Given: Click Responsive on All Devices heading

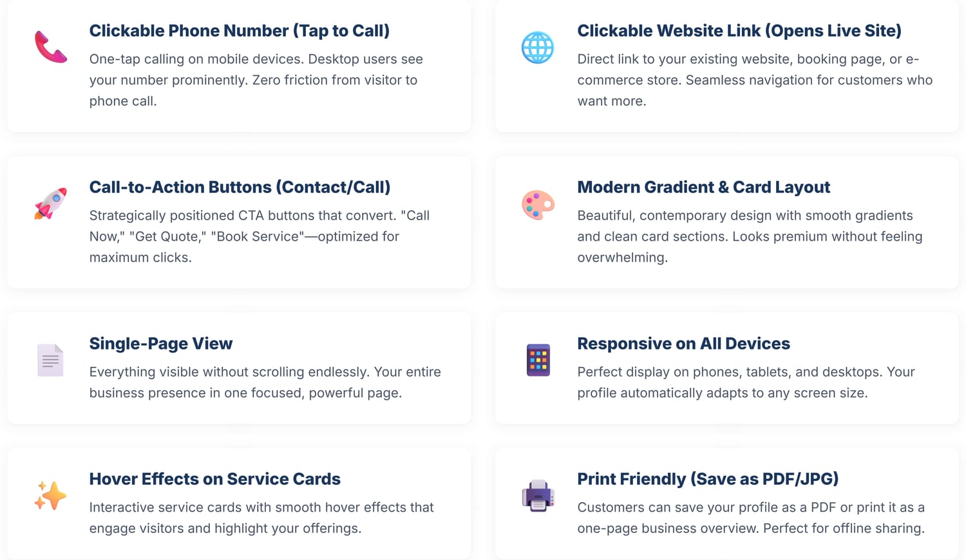Looking at the screenshot, I should [x=683, y=344].
